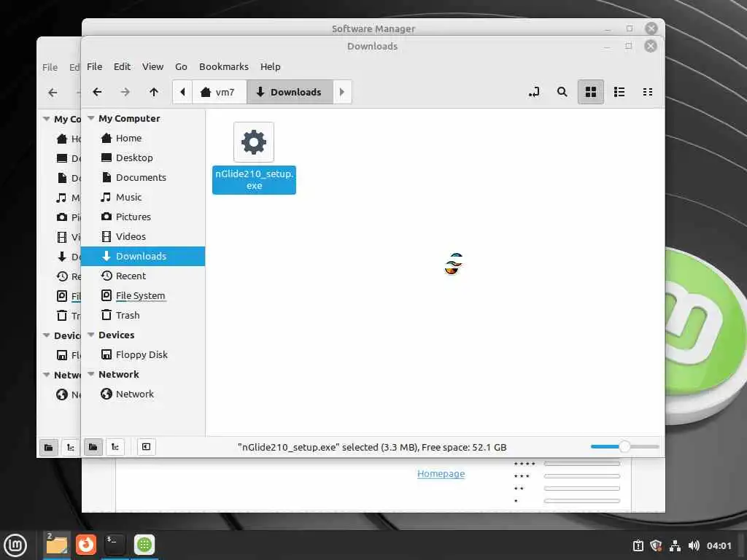Screen dimensions: 747x560
Task: Click the Files icon in the taskbar
Action: click(x=57, y=545)
